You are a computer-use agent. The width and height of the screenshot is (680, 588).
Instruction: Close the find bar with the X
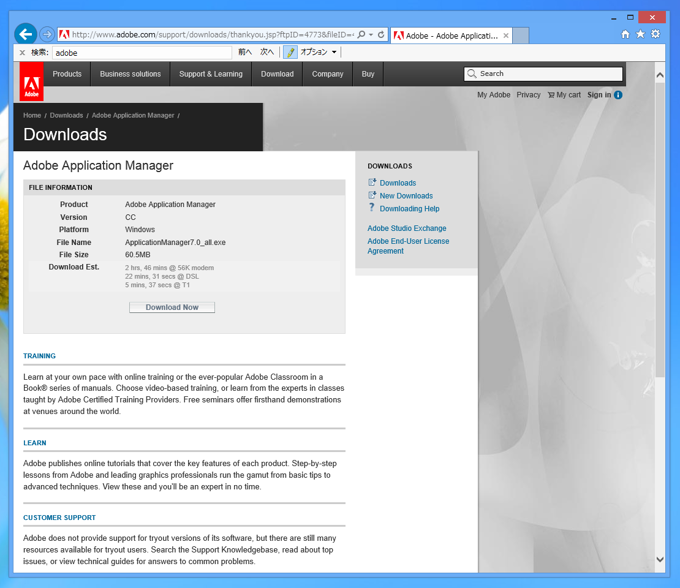point(22,52)
